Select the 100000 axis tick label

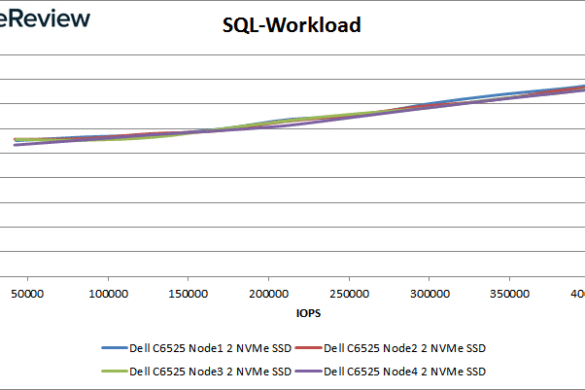(108, 294)
